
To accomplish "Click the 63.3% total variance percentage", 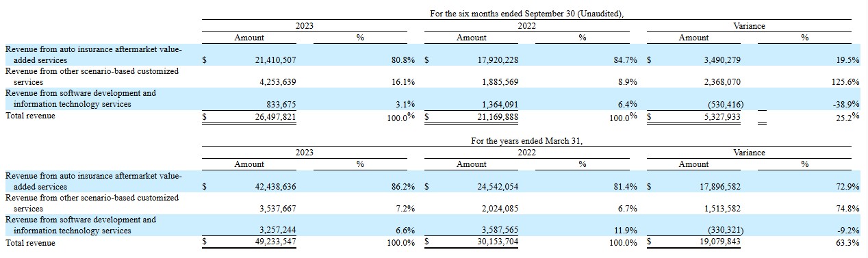I will click(847, 243).
